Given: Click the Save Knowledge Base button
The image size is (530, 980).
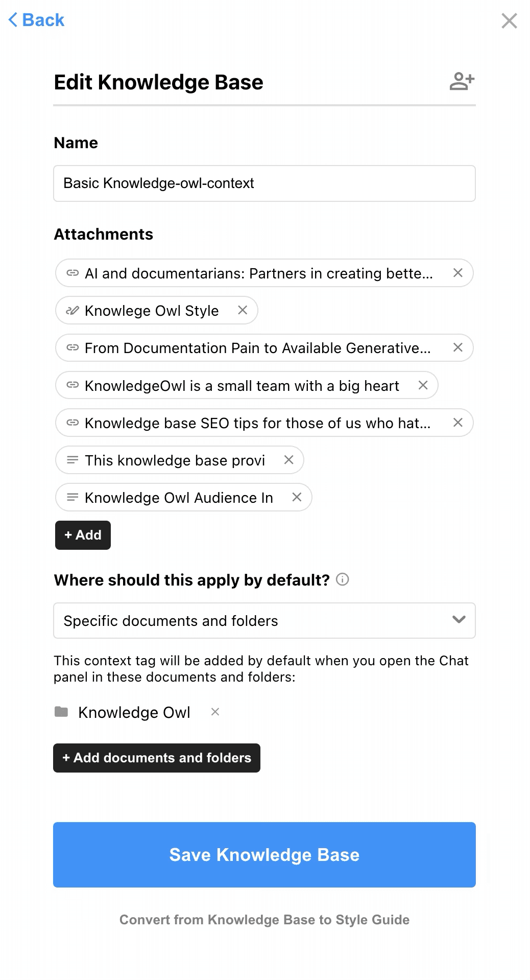Looking at the screenshot, I should tap(264, 854).
